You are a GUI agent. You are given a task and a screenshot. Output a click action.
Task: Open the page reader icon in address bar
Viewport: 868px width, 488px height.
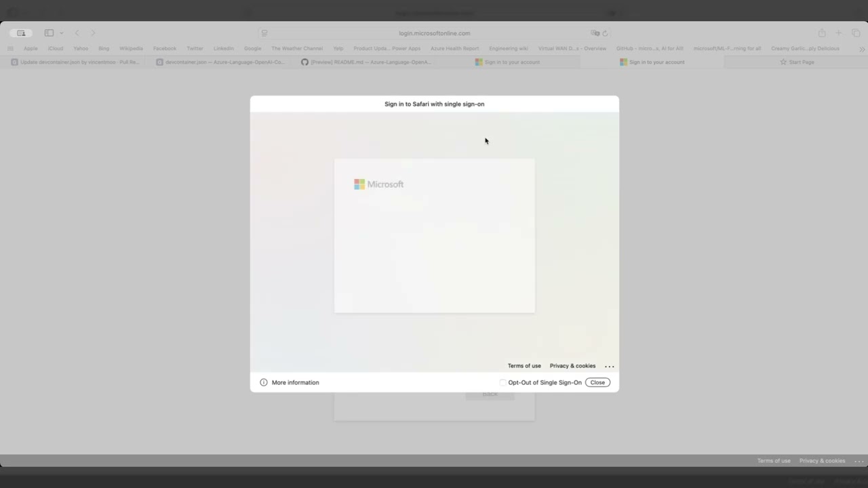pos(264,33)
